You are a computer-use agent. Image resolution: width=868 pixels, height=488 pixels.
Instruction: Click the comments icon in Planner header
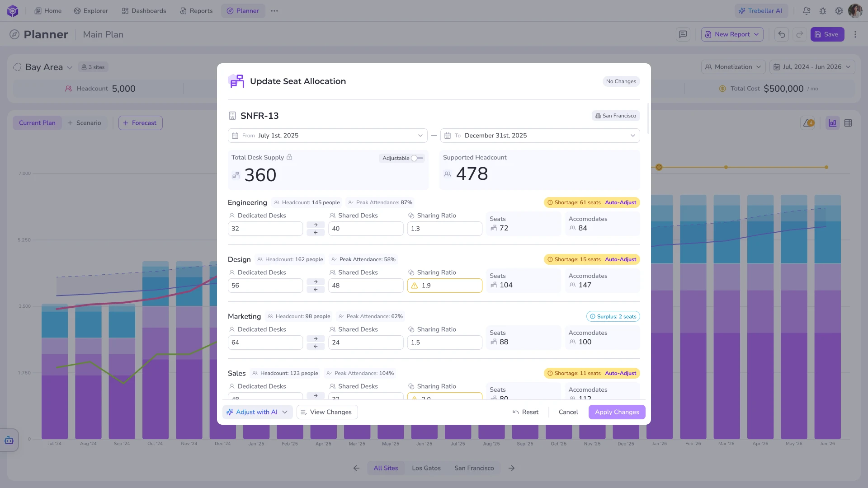[683, 34]
